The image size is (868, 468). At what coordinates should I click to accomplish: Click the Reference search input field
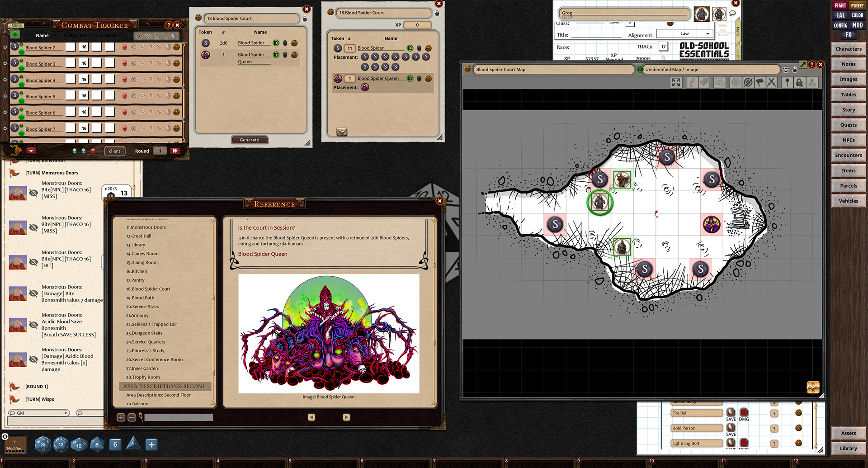point(179,417)
